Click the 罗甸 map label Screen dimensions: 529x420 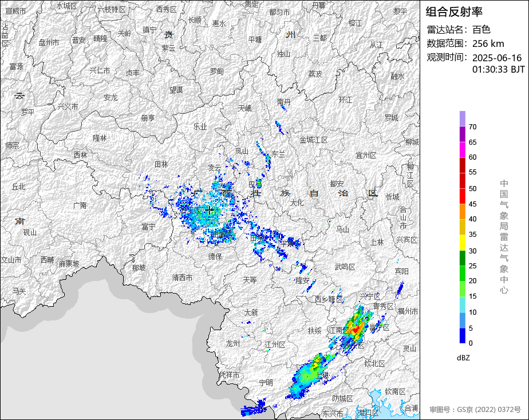click(216, 72)
